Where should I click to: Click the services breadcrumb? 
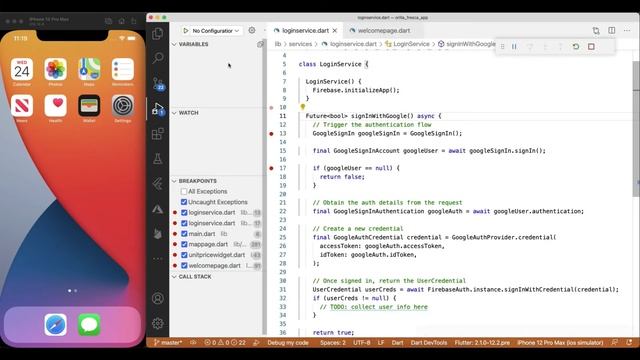(300, 44)
